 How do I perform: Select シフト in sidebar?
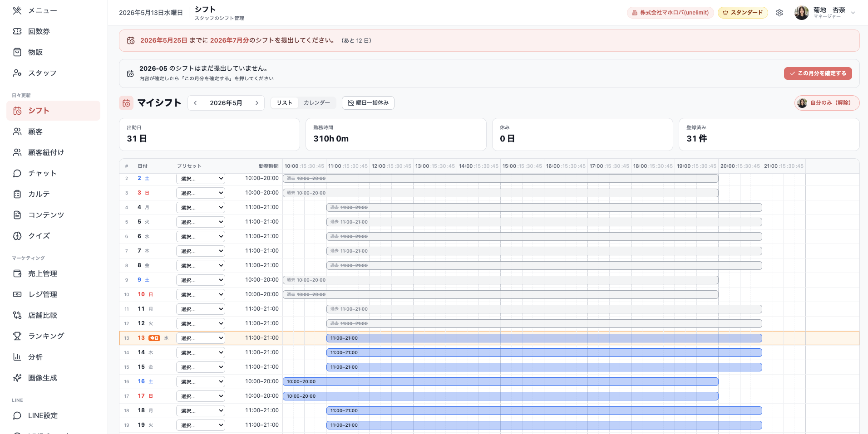click(53, 111)
